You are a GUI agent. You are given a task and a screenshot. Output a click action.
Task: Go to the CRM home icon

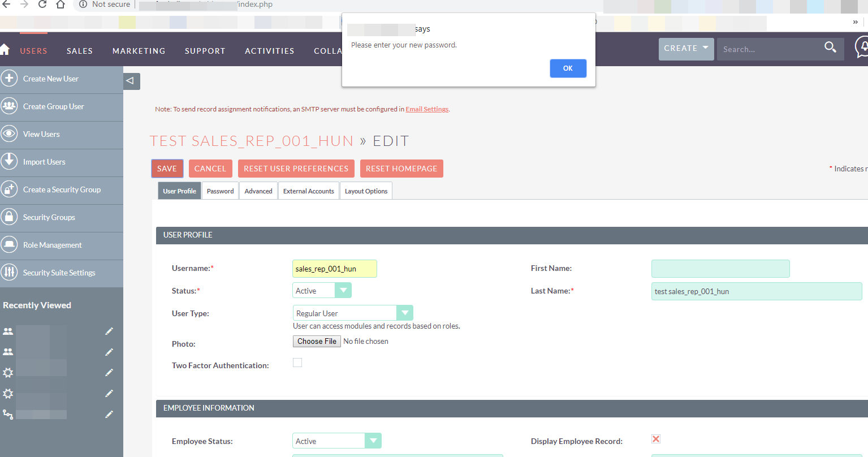5,49
